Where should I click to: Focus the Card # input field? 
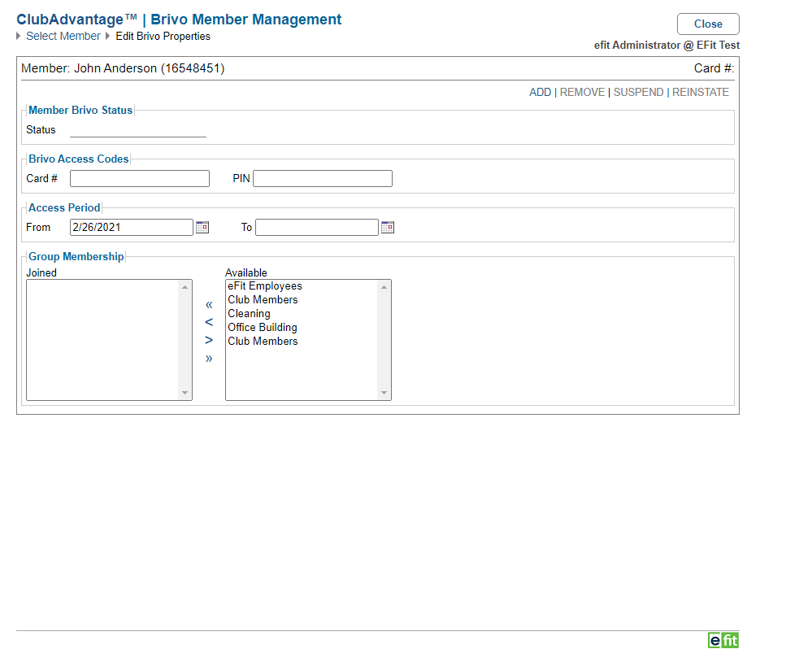[x=140, y=179]
